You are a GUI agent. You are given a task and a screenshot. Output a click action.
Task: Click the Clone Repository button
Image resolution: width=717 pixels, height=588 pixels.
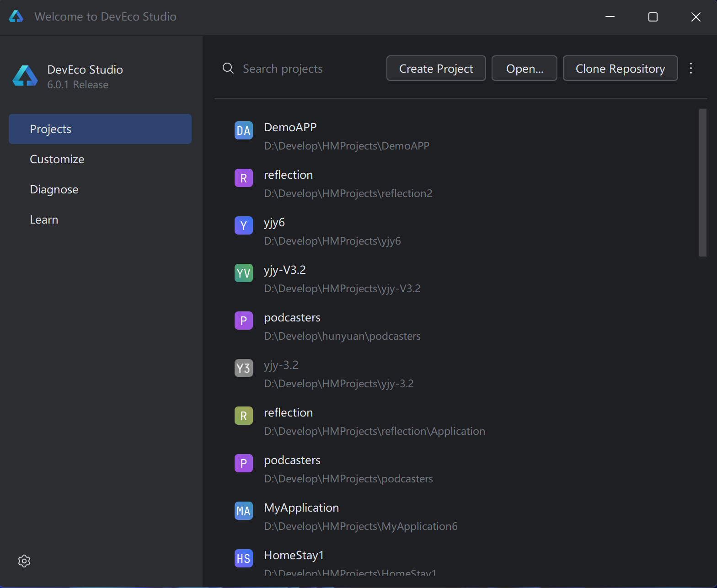pos(620,69)
